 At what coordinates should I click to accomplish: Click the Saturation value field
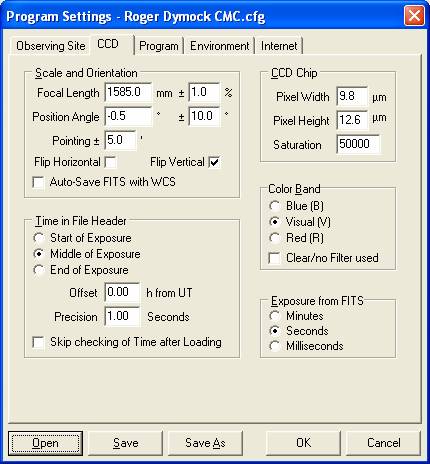tap(358, 144)
